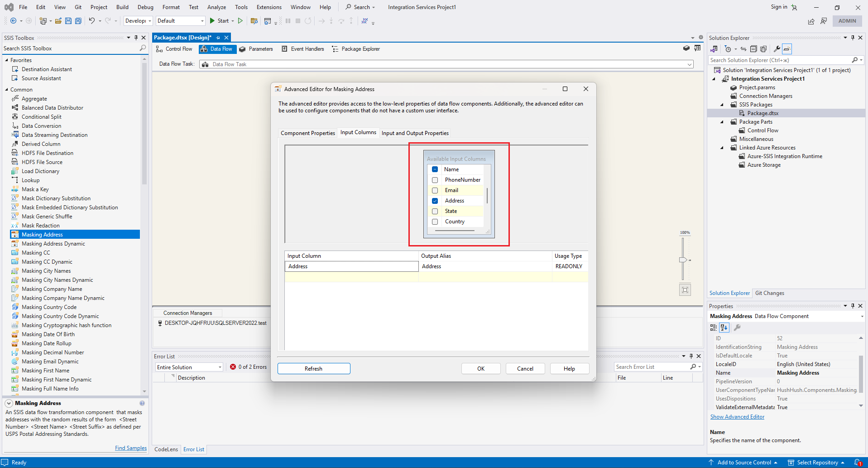The height and width of the screenshot is (468, 868).
Task: Open the Entire Solution filter dropdown
Action: (x=189, y=367)
